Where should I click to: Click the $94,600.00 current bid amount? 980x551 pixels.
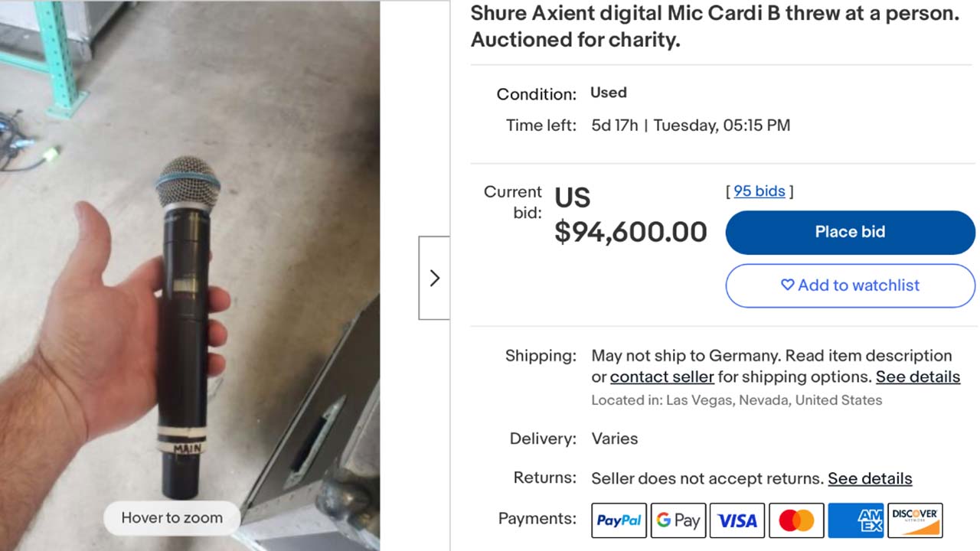(630, 231)
